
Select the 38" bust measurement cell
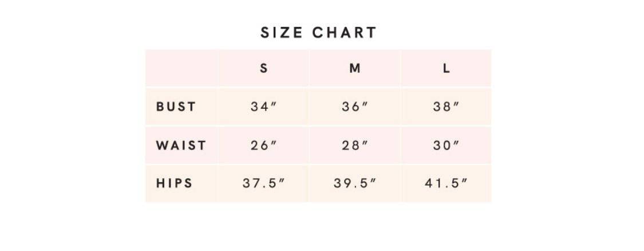pyautogui.click(x=447, y=107)
